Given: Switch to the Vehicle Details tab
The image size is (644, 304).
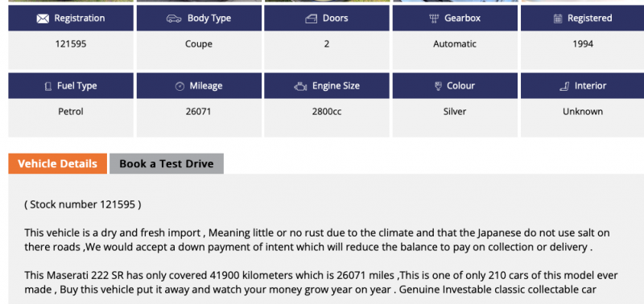Looking at the screenshot, I should 57,164.
